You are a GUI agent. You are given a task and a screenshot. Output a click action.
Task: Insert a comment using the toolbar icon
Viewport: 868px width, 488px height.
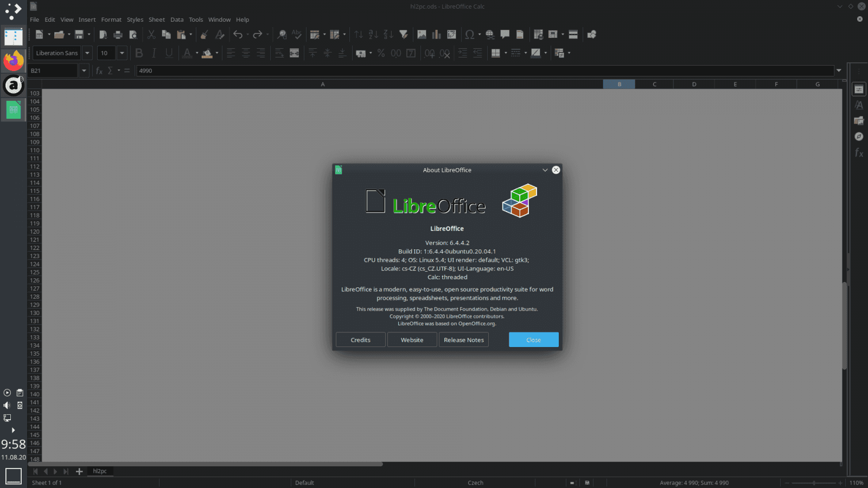click(x=505, y=34)
